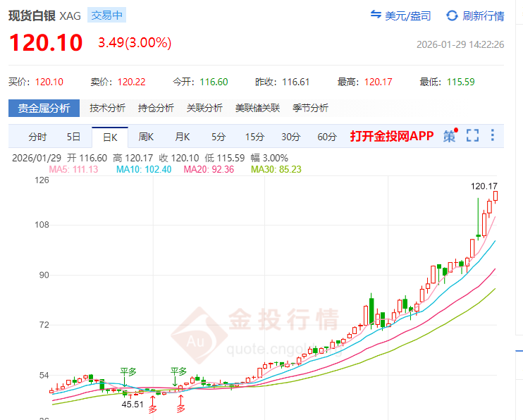The image size is (523, 420).
Task: Click the 打开金投网APP link
Action: pyautogui.click(x=392, y=136)
